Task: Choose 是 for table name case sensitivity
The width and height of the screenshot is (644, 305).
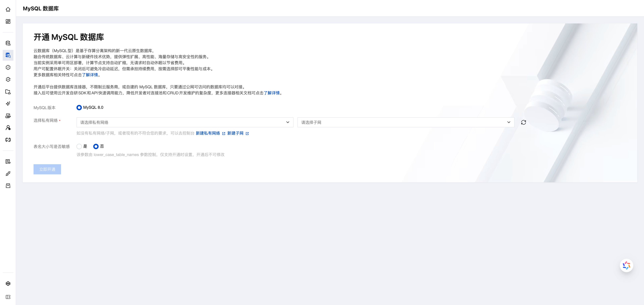Action: (79, 146)
